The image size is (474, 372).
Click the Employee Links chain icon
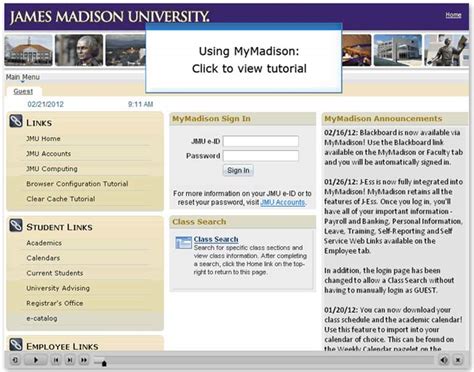pyautogui.click(x=16, y=345)
